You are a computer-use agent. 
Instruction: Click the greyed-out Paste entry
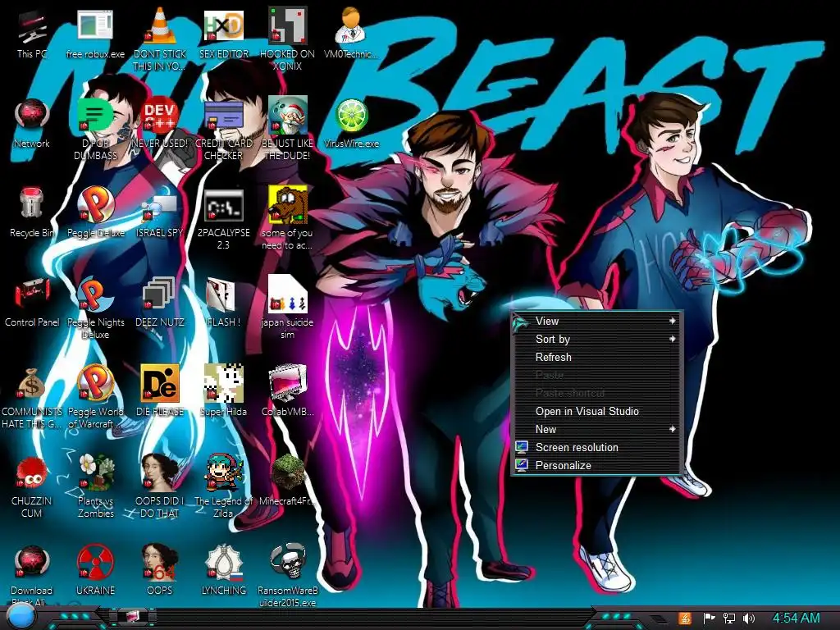tap(596, 375)
